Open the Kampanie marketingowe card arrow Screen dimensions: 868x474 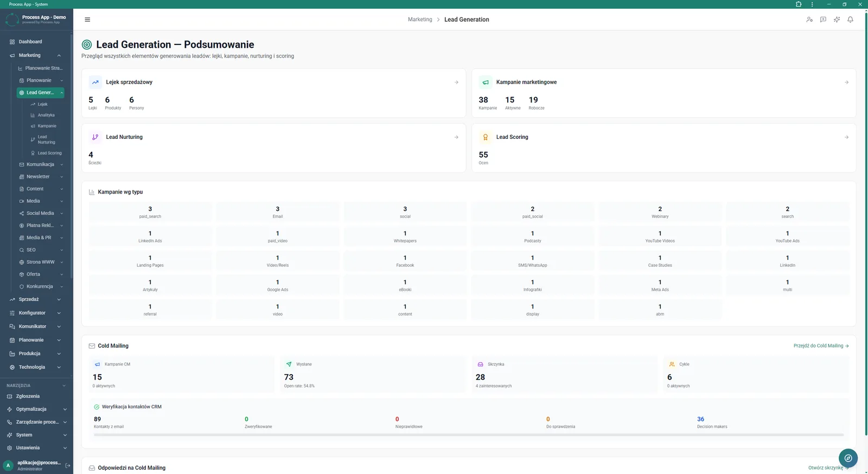click(846, 82)
